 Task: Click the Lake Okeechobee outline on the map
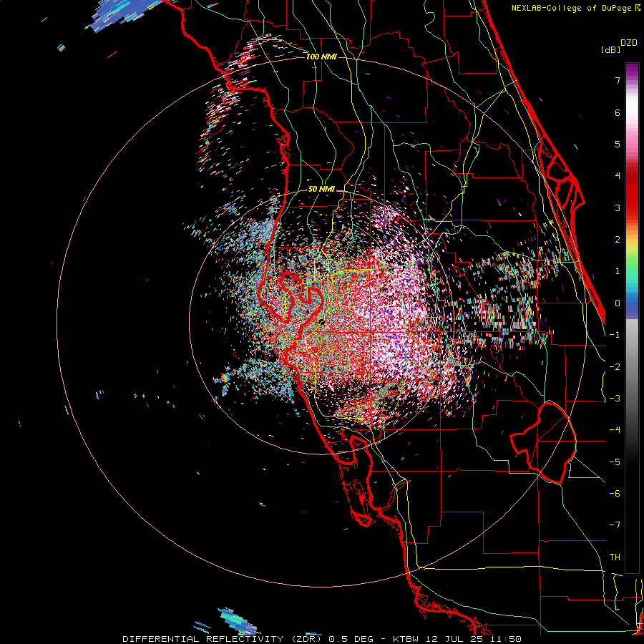point(543,443)
